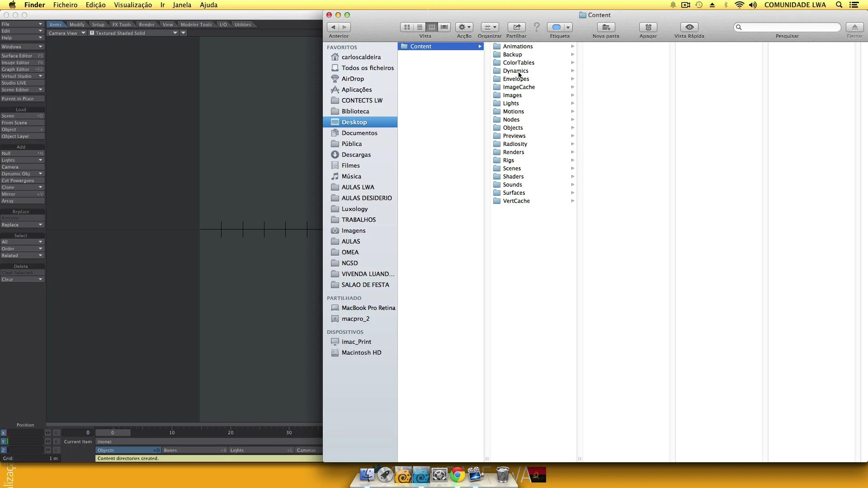Click the Partilhar share icon

(x=516, y=27)
